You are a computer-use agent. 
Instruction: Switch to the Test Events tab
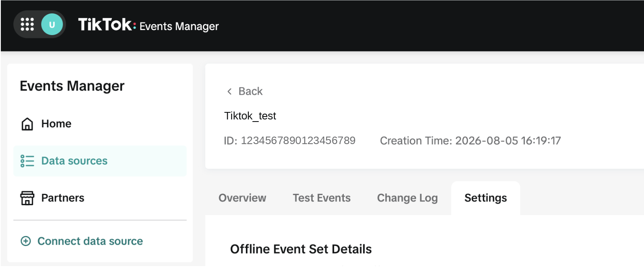(322, 198)
